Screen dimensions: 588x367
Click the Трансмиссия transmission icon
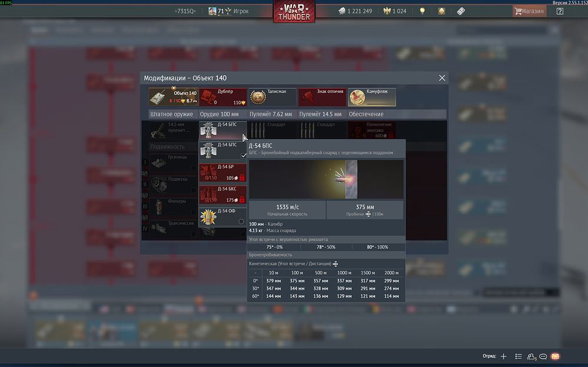pos(159,229)
